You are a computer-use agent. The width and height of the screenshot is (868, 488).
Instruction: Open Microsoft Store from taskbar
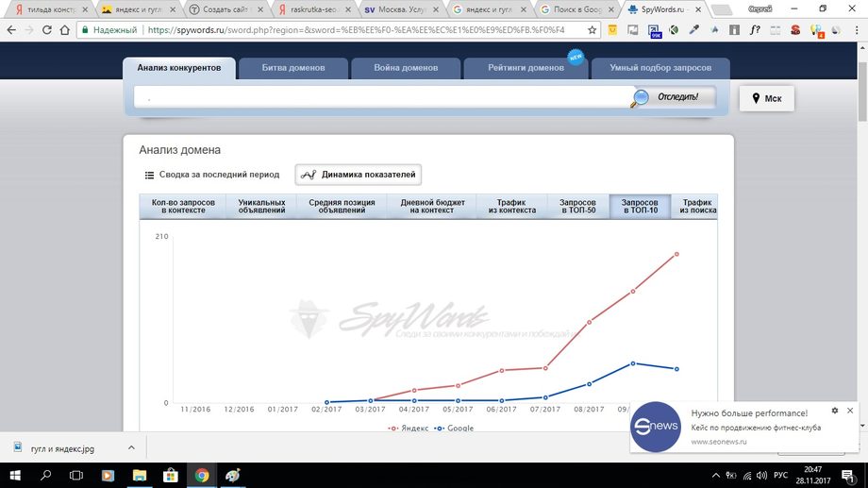(171, 476)
